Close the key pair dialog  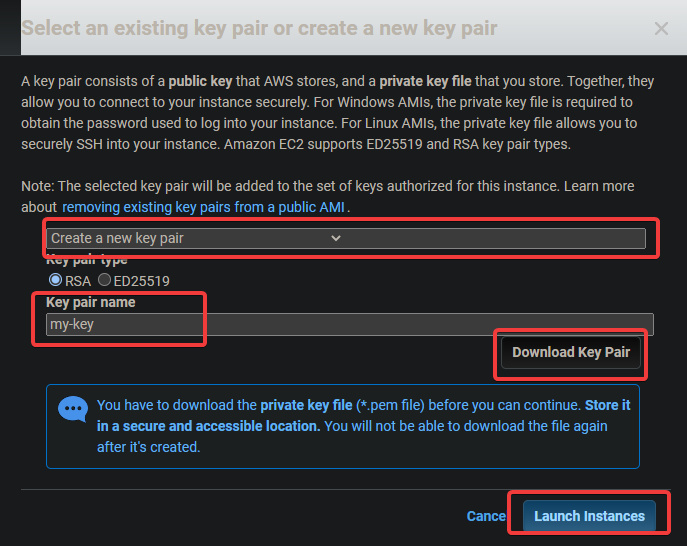click(661, 29)
